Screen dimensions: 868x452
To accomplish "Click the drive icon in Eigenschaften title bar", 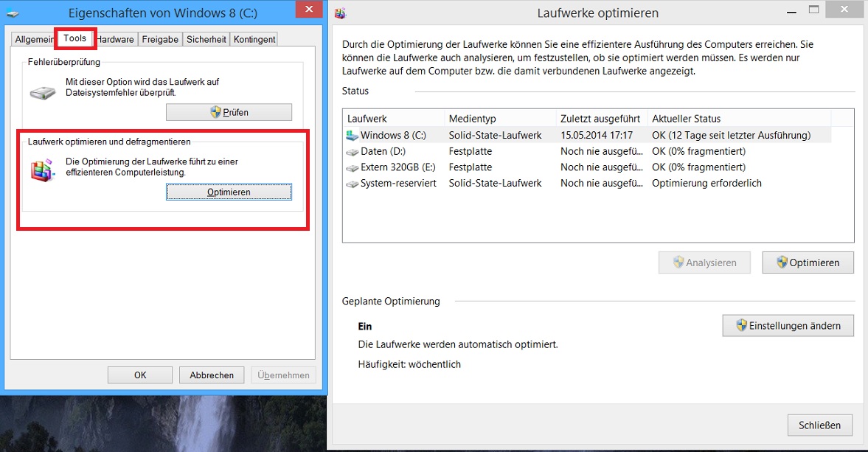I will (13, 13).
